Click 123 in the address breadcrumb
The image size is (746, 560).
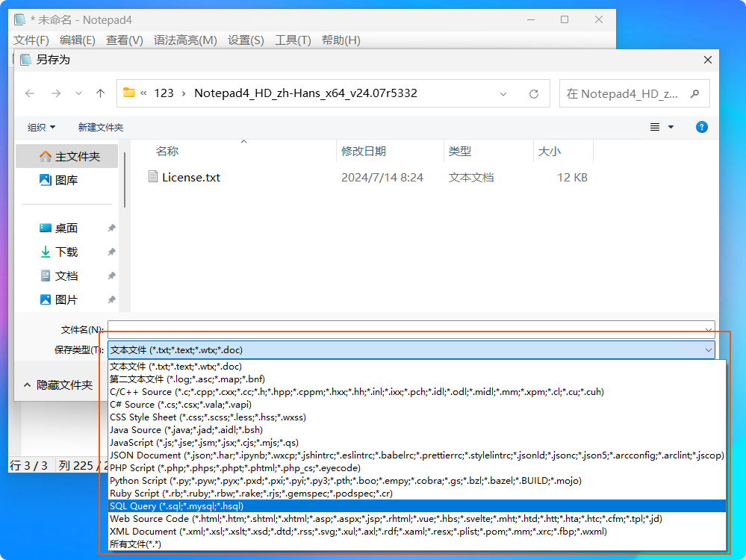click(x=164, y=93)
